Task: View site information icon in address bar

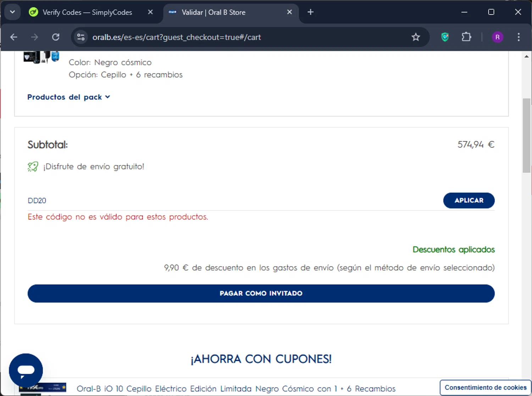Action: pos(81,37)
